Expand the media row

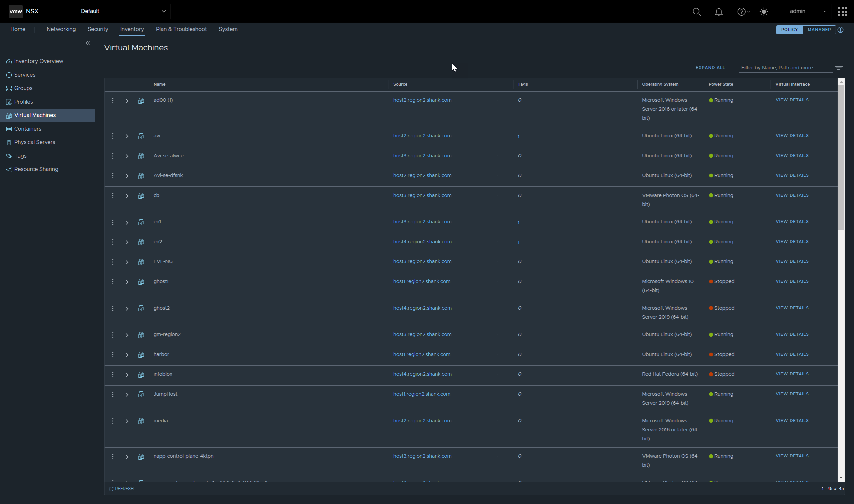(x=127, y=421)
